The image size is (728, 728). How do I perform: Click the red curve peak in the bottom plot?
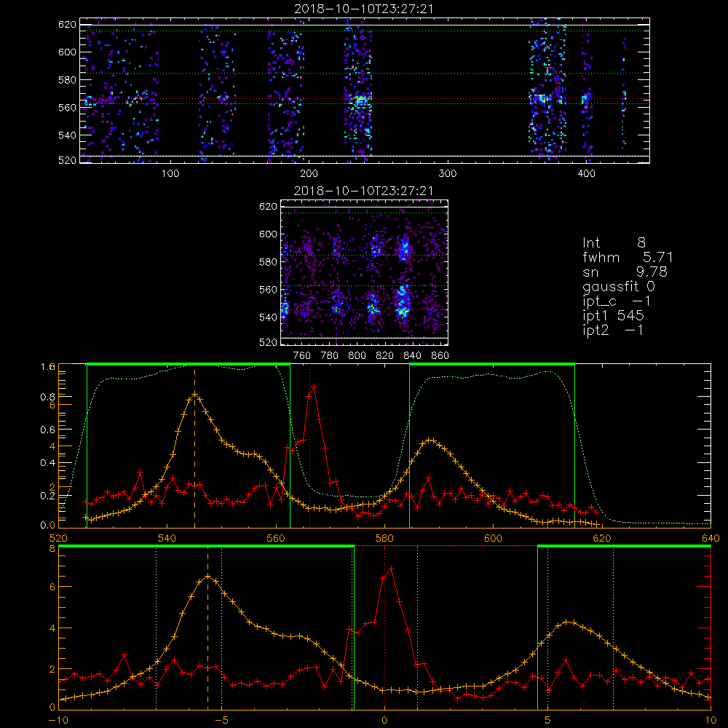click(392, 569)
